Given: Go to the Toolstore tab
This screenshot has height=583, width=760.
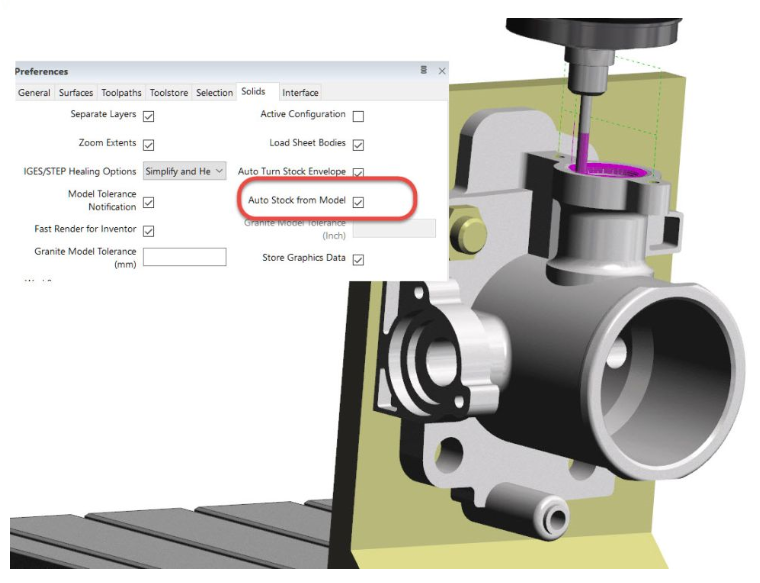Looking at the screenshot, I should pyautogui.click(x=169, y=93).
